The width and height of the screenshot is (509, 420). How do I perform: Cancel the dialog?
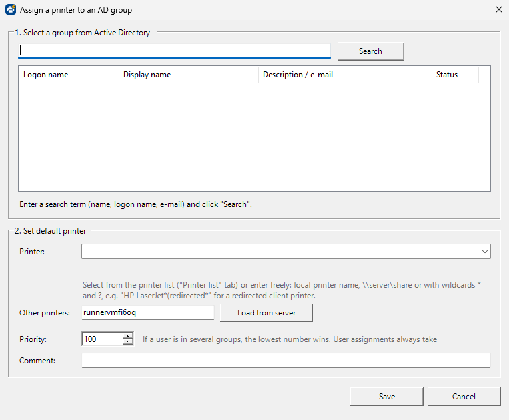click(464, 397)
